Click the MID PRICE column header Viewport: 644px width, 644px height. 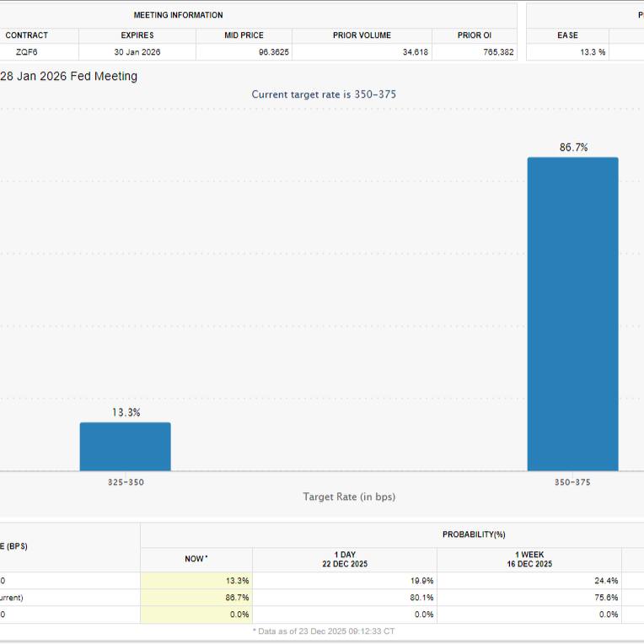coord(244,35)
